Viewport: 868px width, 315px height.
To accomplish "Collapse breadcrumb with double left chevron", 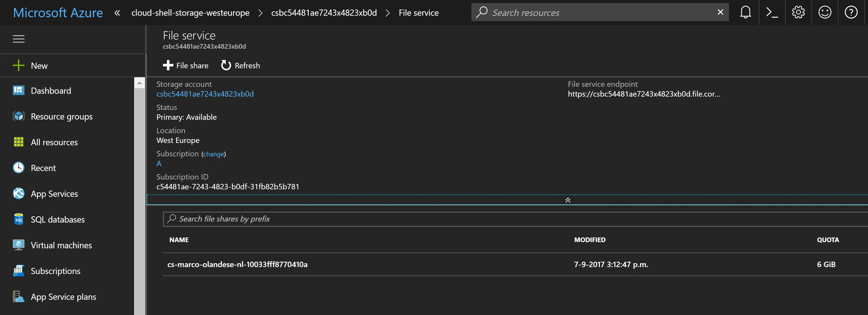I will tap(117, 13).
